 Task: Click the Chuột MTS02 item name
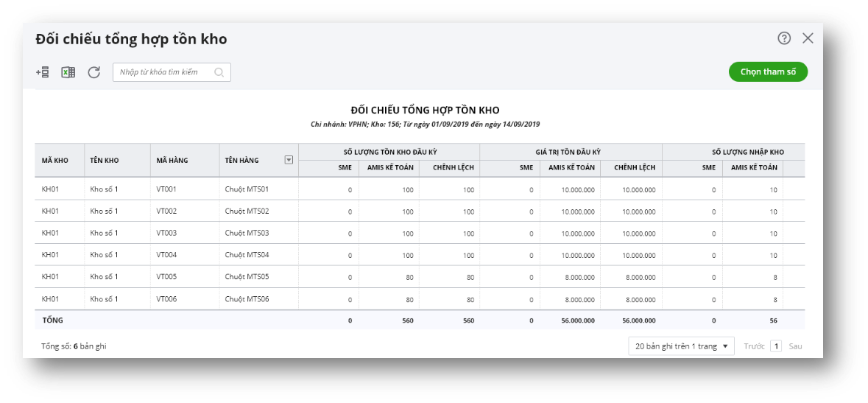click(x=247, y=211)
